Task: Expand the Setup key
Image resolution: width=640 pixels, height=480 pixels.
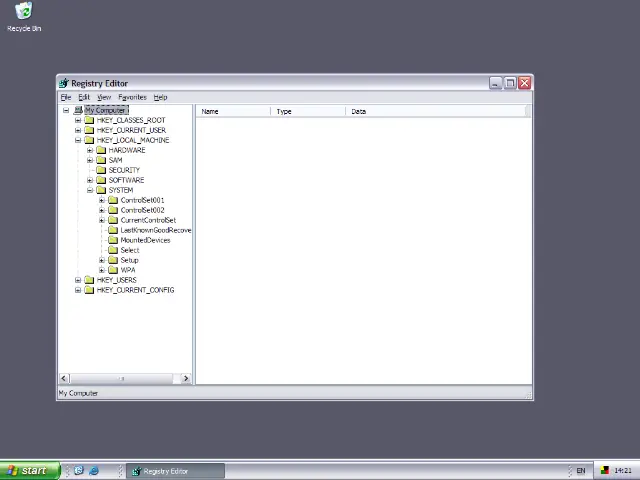Action: [x=102, y=260]
